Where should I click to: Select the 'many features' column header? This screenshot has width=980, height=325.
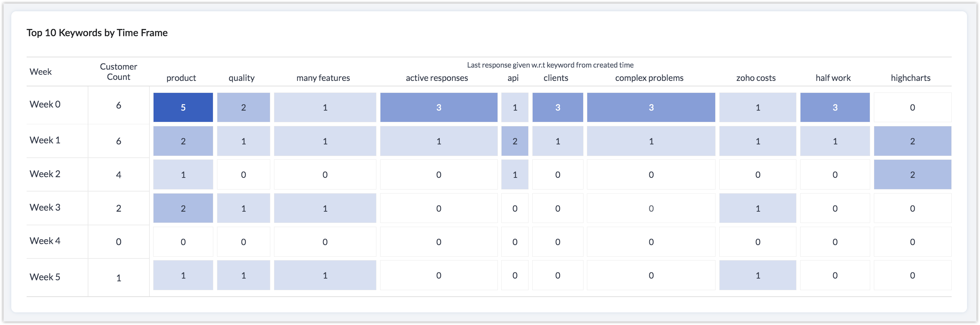[x=323, y=78]
